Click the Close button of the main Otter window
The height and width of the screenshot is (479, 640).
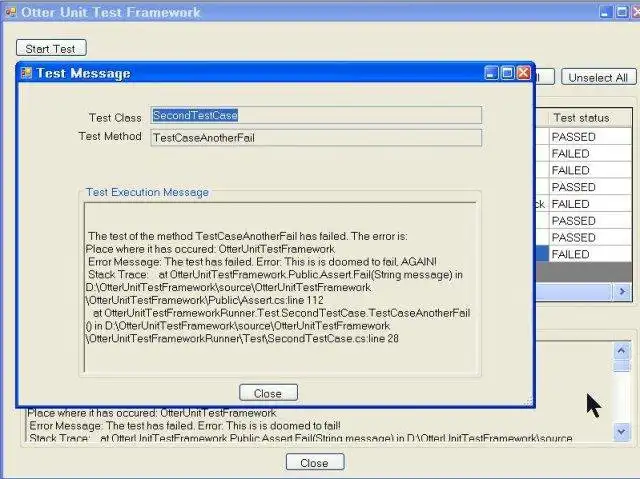[314, 462]
